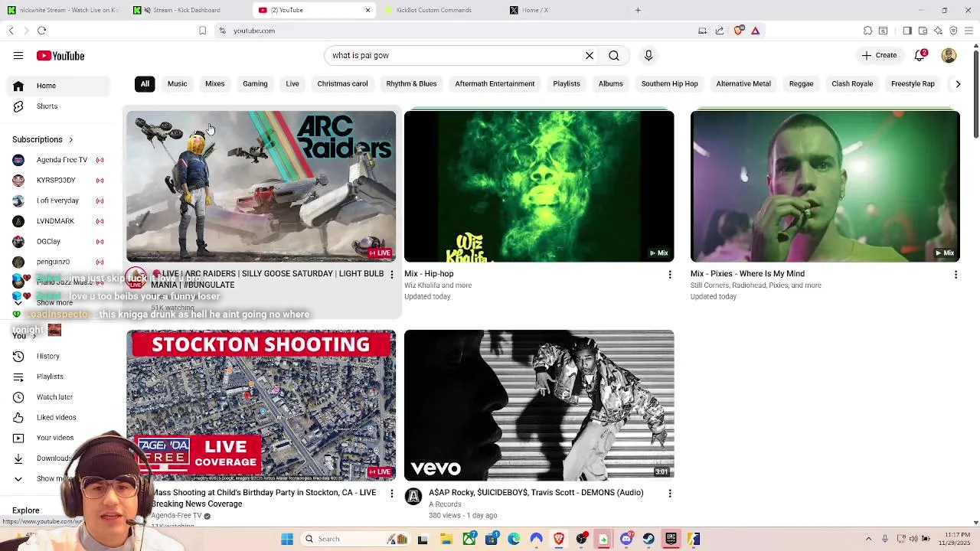The width and height of the screenshot is (980, 551).
Task: Open the Wiz Khalifa Mix thumbnail
Action: pyautogui.click(x=539, y=187)
